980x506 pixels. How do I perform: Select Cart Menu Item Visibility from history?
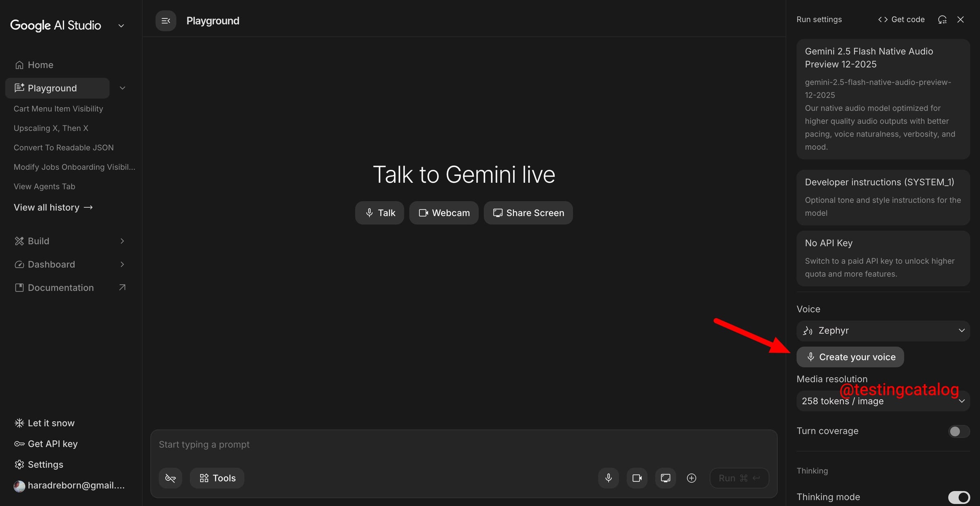(58, 109)
